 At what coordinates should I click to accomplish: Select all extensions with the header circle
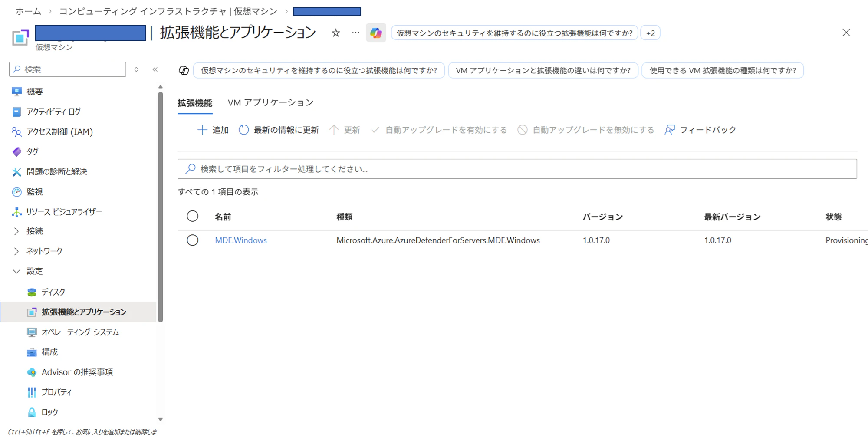(193, 216)
